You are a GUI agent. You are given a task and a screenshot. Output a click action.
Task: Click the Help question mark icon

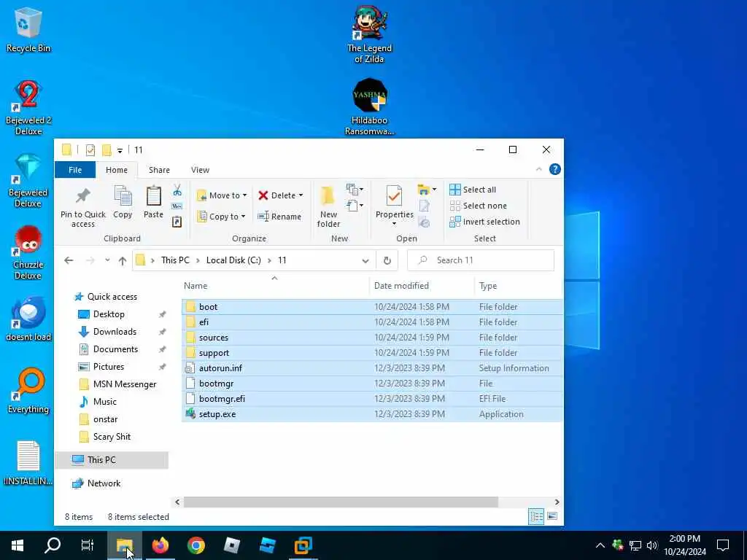click(554, 169)
